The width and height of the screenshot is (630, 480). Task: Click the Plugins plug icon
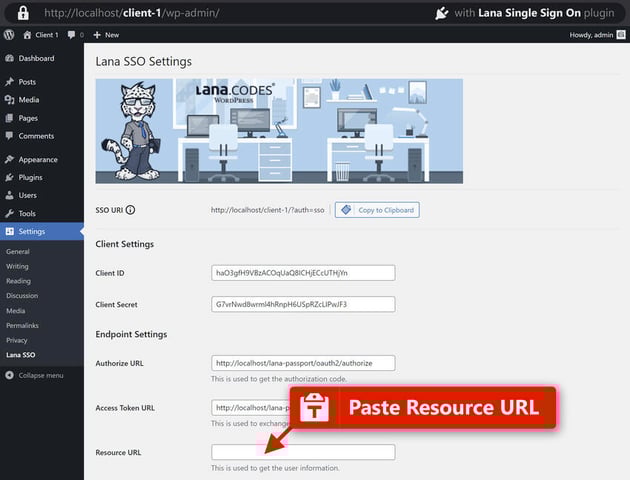tap(10, 177)
